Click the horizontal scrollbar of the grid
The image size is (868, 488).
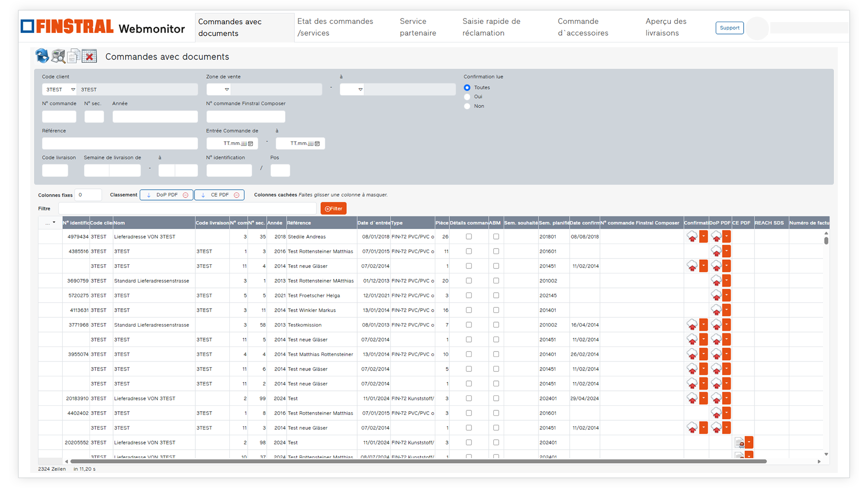pos(418,461)
